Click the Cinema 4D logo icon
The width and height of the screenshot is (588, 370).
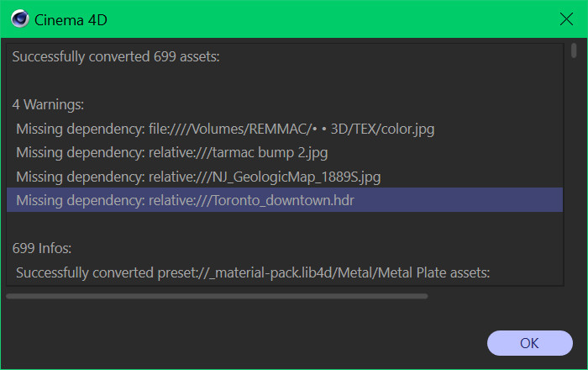(x=19, y=18)
